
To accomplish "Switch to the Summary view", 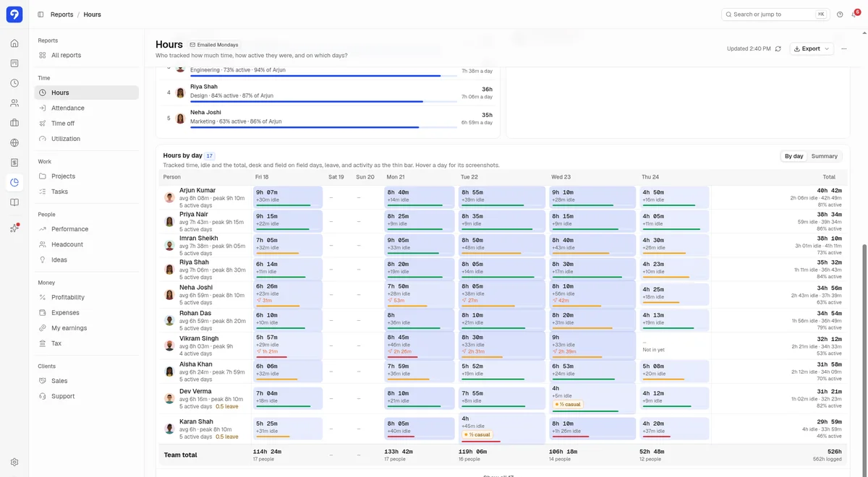I will pos(824,156).
